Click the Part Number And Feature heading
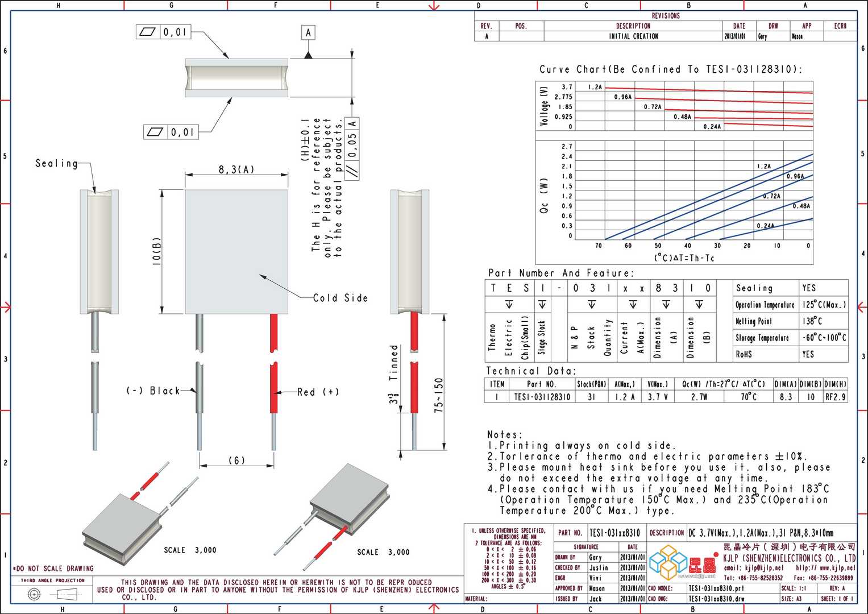The width and height of the screenshot is (868, 614). pyautogui.click(x=560, y=273)
